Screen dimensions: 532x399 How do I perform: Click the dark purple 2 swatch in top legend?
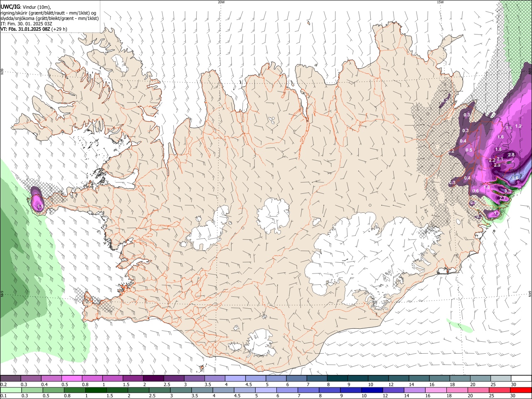pyautogui.click(x=153, y=378)
